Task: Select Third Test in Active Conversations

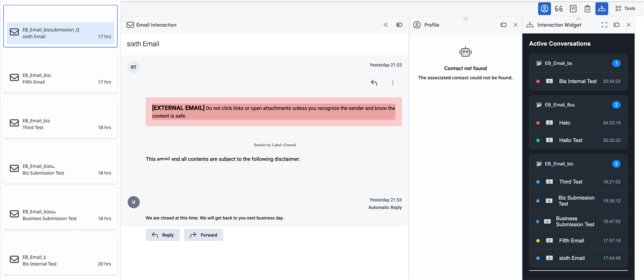Action: tap(579, 182)
